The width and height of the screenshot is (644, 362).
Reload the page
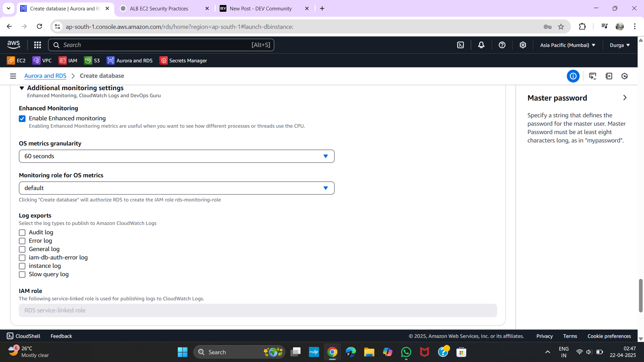(x=39, y=26)
